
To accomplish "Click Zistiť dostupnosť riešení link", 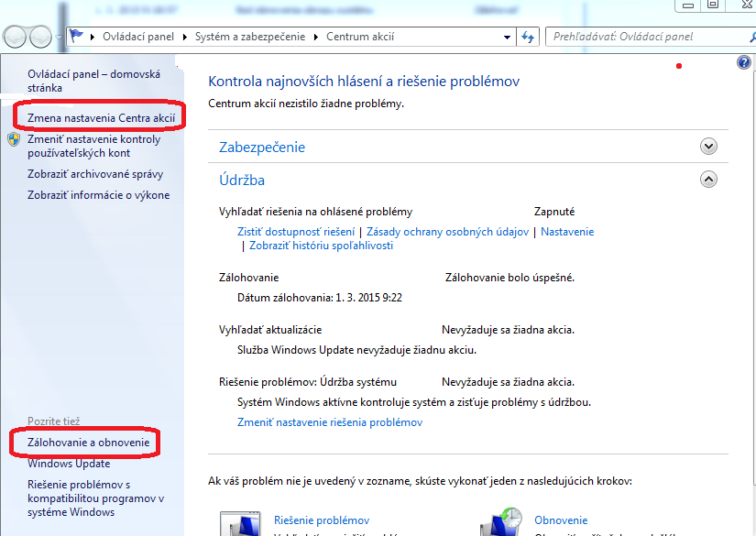I will point(296,232).
